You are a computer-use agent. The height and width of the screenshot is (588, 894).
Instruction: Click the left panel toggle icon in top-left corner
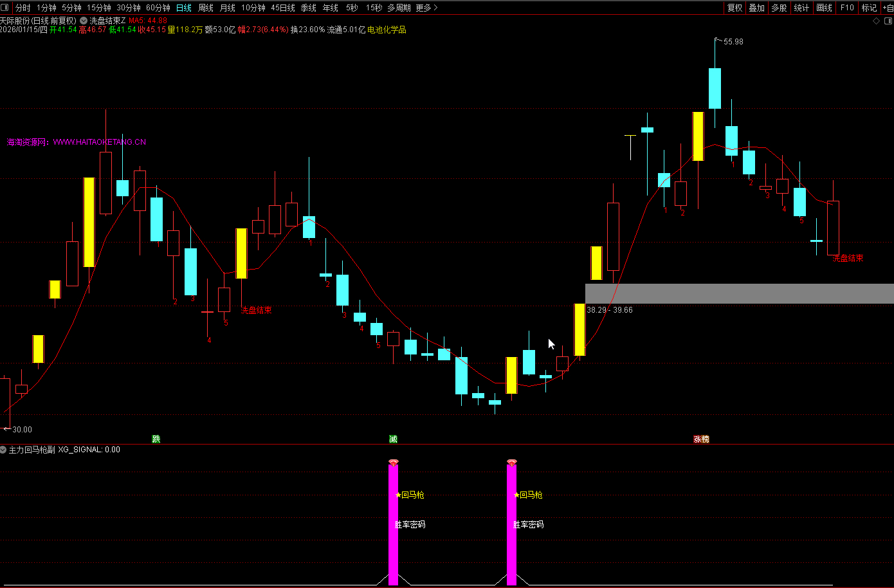(x=6, y=8)
